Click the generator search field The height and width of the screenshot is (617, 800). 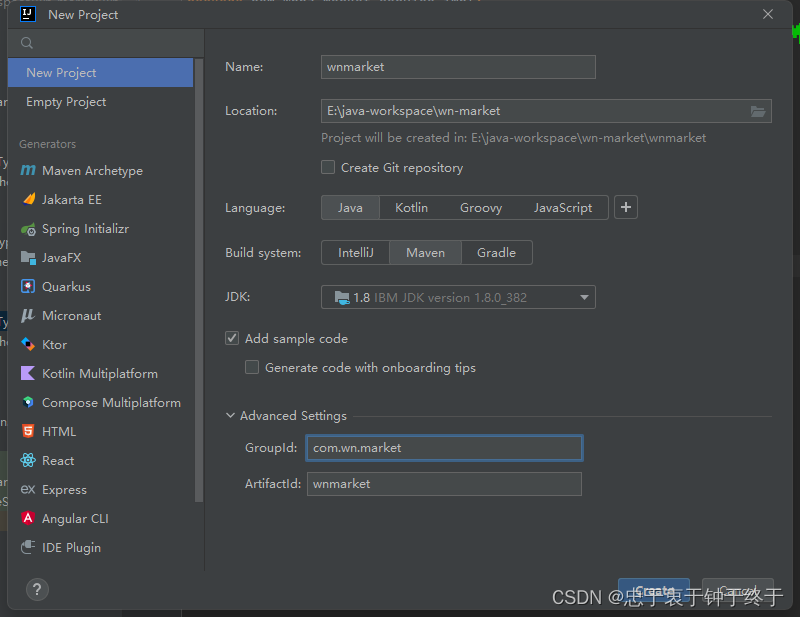click(106, 43)
